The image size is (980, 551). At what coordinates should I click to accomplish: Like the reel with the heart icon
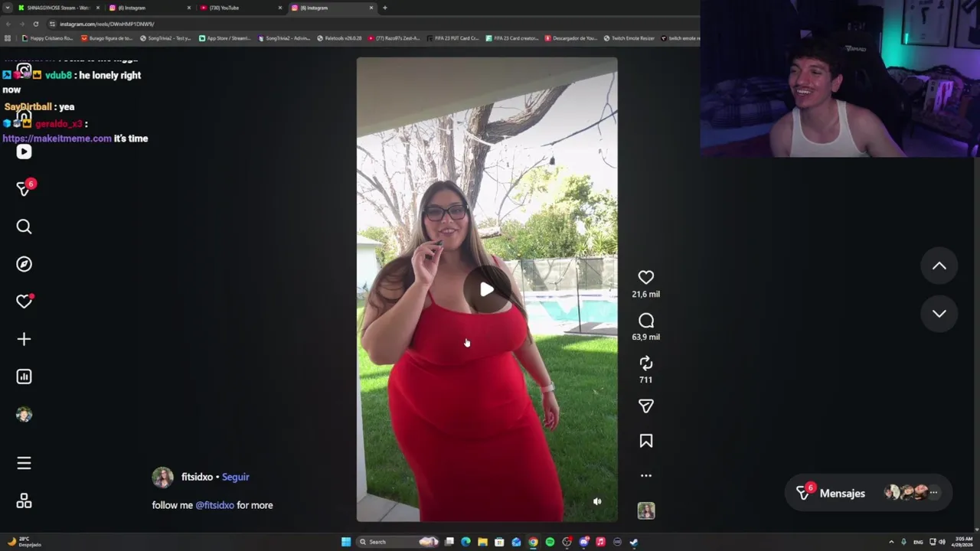646,278
